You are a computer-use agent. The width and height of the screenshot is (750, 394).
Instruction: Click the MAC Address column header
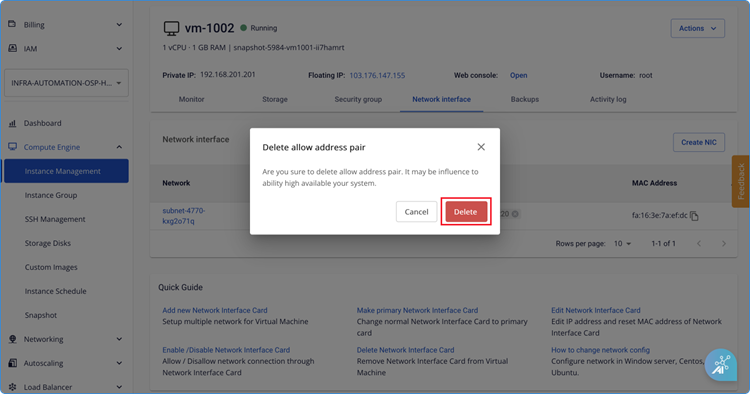(x=654, y=183)
